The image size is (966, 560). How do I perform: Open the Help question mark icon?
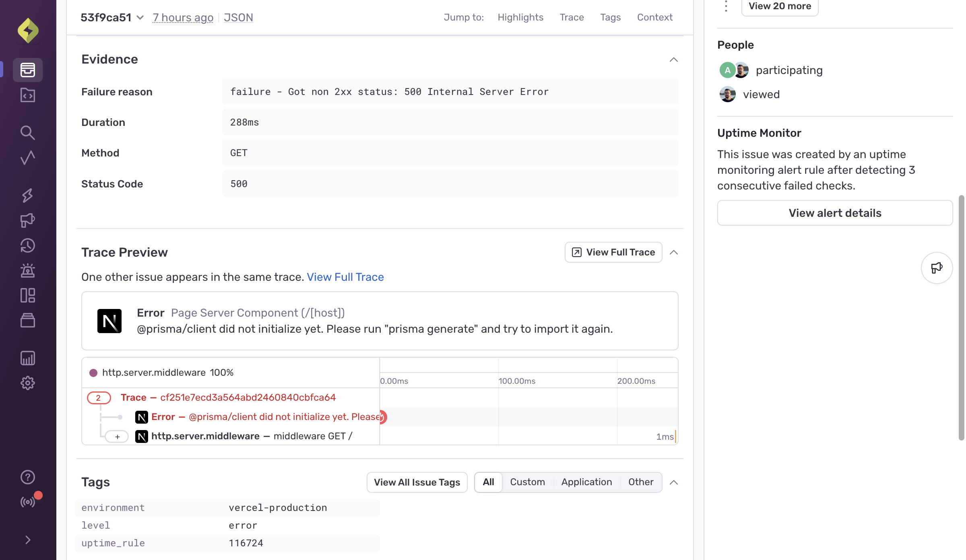tap(28, 477)
